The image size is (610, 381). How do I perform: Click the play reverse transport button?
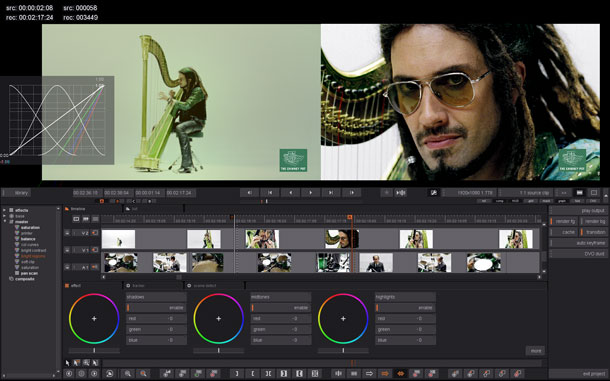pyautogui.click(x=290, y=193)
